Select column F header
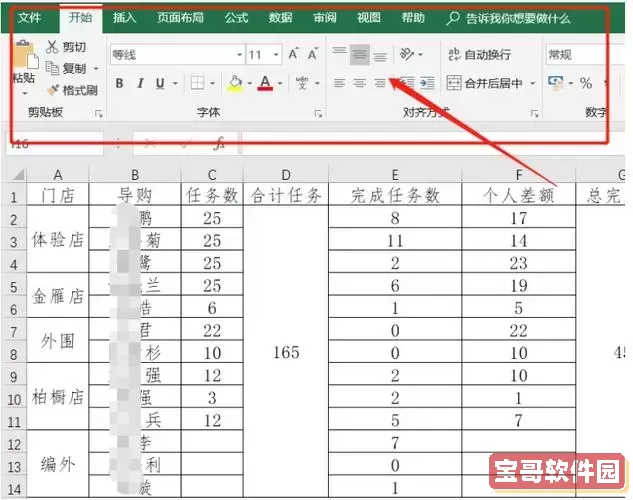This screenshot has height=500, width=633. click(x=518, y=175)
